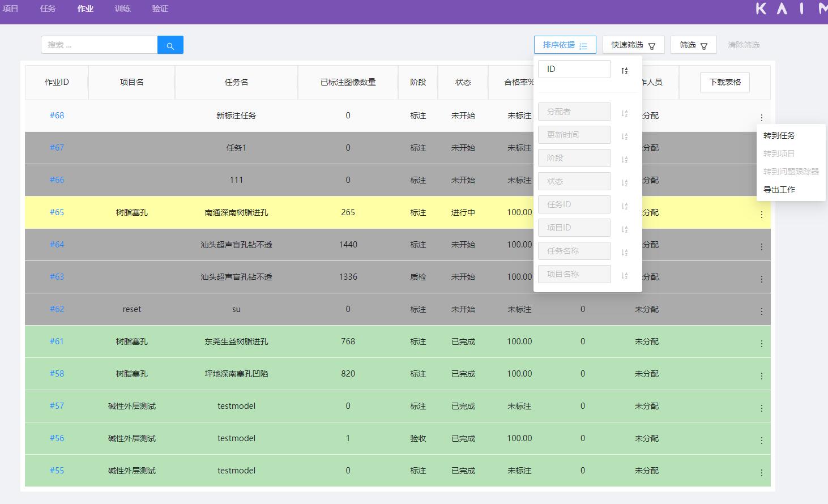Screen dimensions: 828x504
Task: Open the 快速筛选 quick filter dropdown
Action: 633,45
